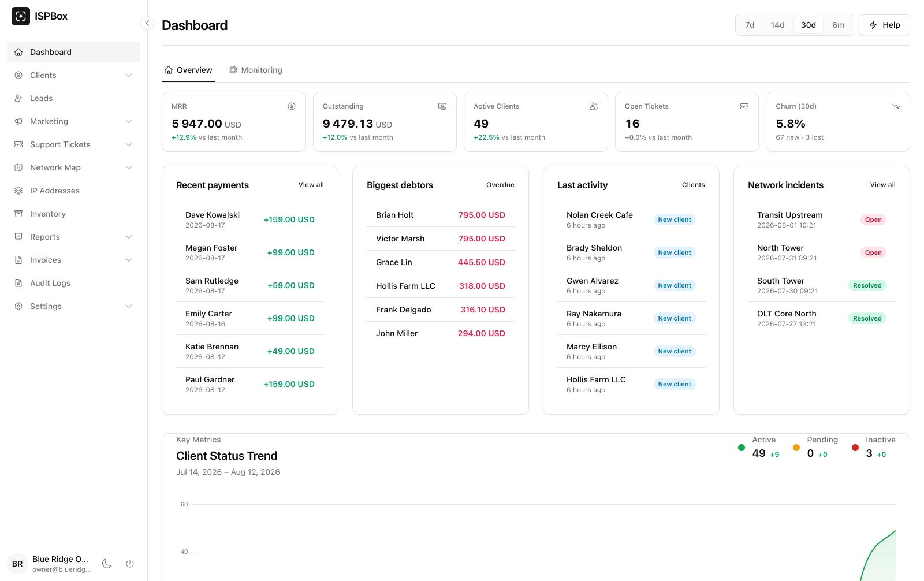Toggle the Active series green legend dot
The height and width of the screenshot is (581, 924).
(x=742, y=448)
